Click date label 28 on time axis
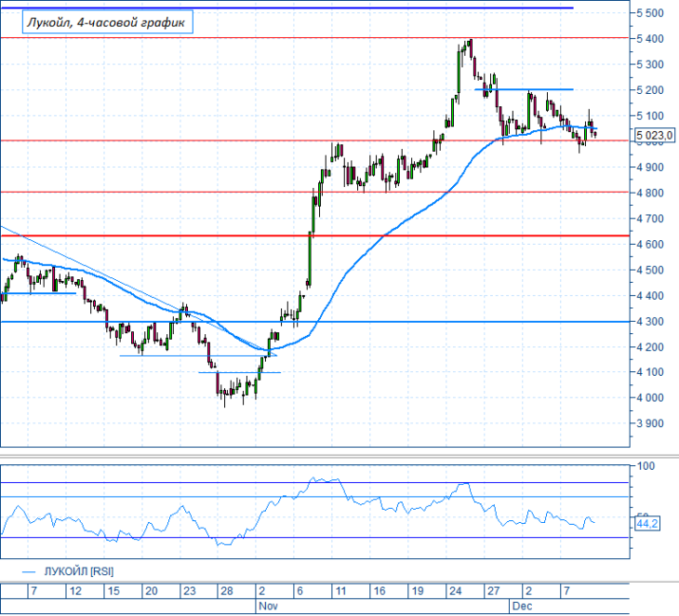The width and height of the screenshot is (679, 616). pos(227,591)
